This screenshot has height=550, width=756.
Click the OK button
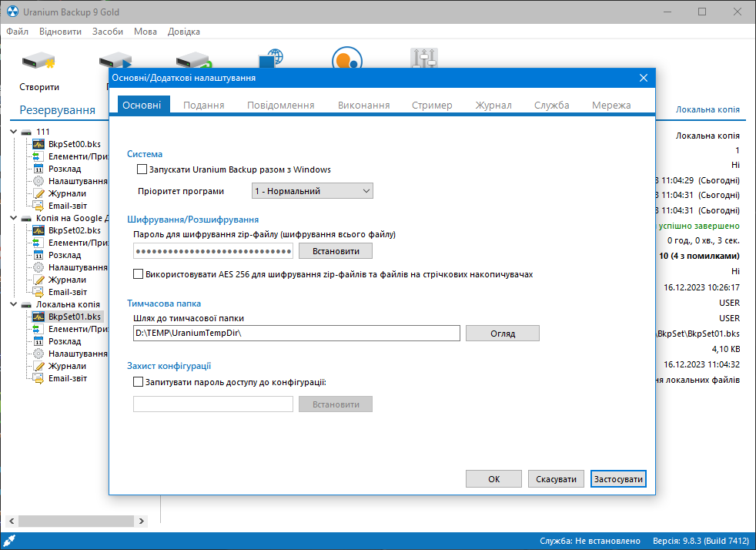493,479
